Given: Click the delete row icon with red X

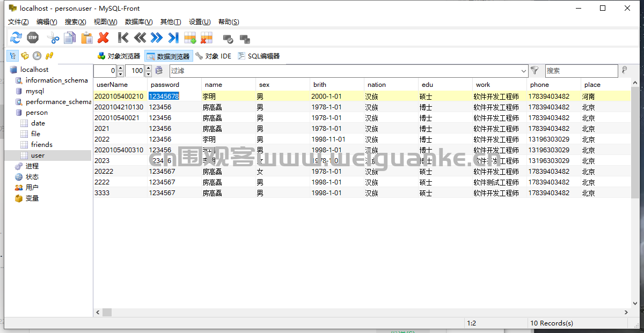Looking at the screenshot, I should tap(207, 38).
